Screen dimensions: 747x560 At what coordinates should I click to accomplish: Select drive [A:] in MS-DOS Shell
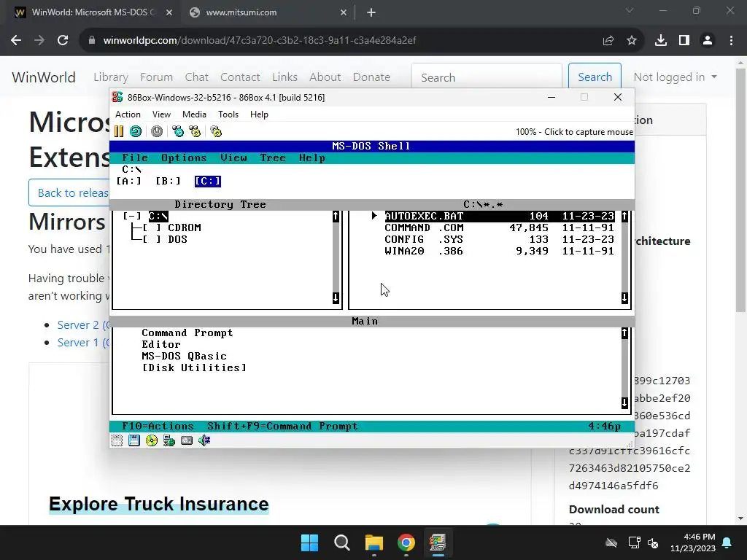pyautogui.click(x=128, y=181)
